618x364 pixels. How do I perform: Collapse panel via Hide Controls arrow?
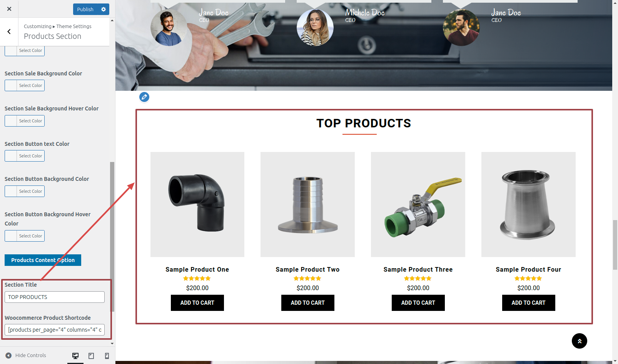click(8, 355)
